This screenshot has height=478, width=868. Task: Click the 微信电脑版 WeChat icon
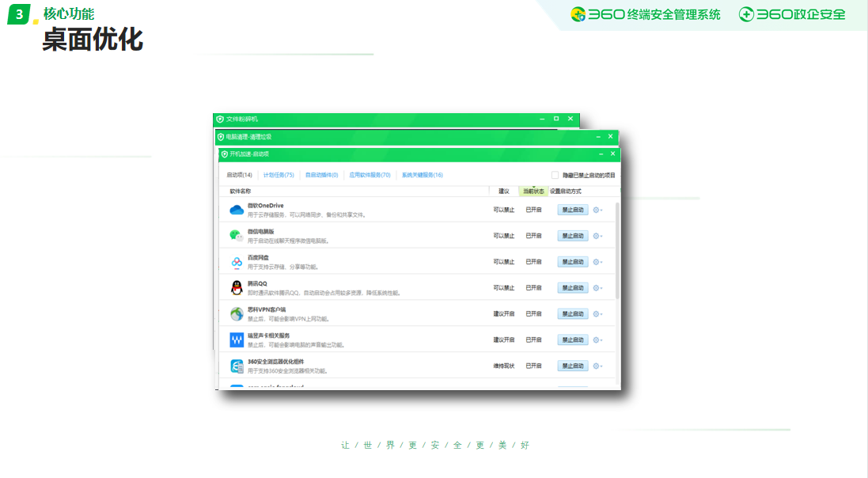[x=237, y=236]
